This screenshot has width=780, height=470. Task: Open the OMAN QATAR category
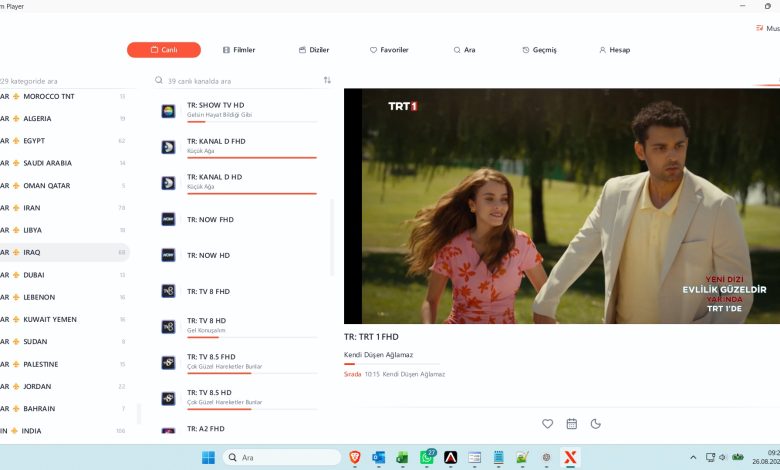(64, 186)
